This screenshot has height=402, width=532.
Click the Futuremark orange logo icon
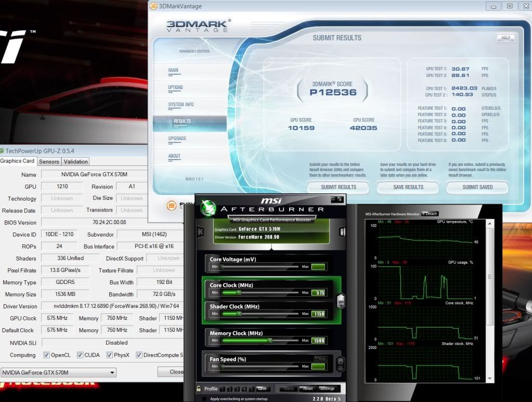click(x=172, y=205)
